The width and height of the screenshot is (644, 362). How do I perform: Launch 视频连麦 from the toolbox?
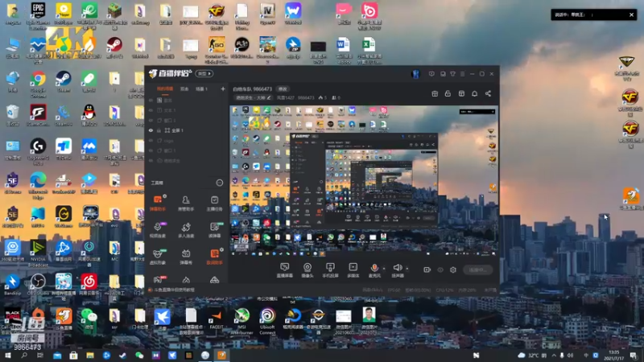(x=158, y=230)
